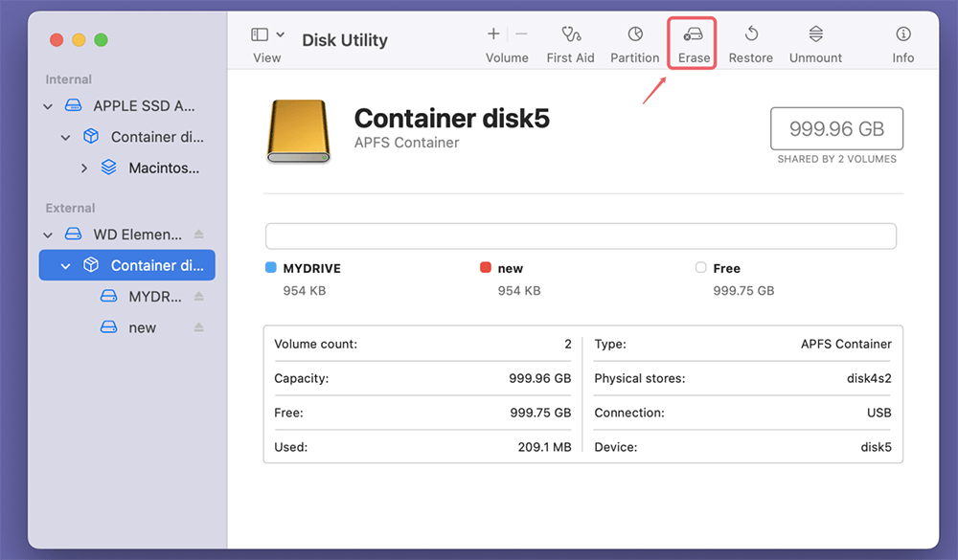Viewport: 958px width, 560px height.
Task: Expand the Macintosh HD disclosure arrow
Action: tap(82, 167)
